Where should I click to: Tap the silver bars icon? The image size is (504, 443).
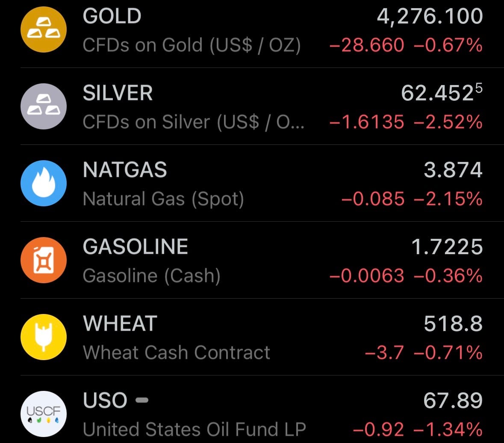[44, 106]
